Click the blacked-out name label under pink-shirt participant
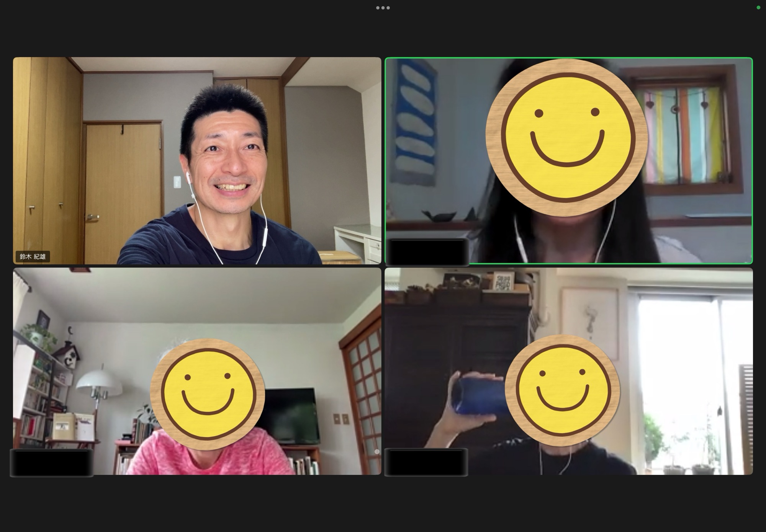The height and width of the screenshot is (532, 766). (x=51, y=463)
